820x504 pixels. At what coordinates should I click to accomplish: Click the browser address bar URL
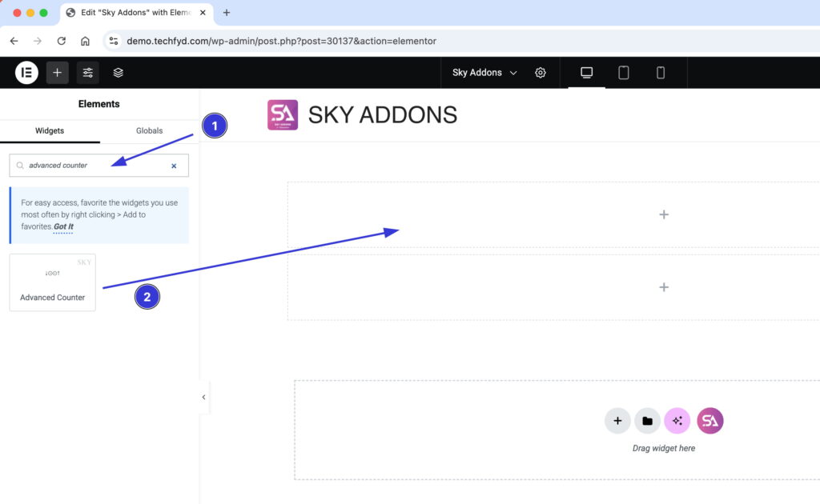(x=281, y=41)
